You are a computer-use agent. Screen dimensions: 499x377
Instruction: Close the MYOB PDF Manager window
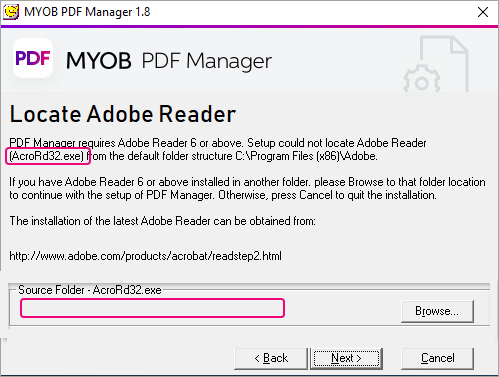pos(483,12)
